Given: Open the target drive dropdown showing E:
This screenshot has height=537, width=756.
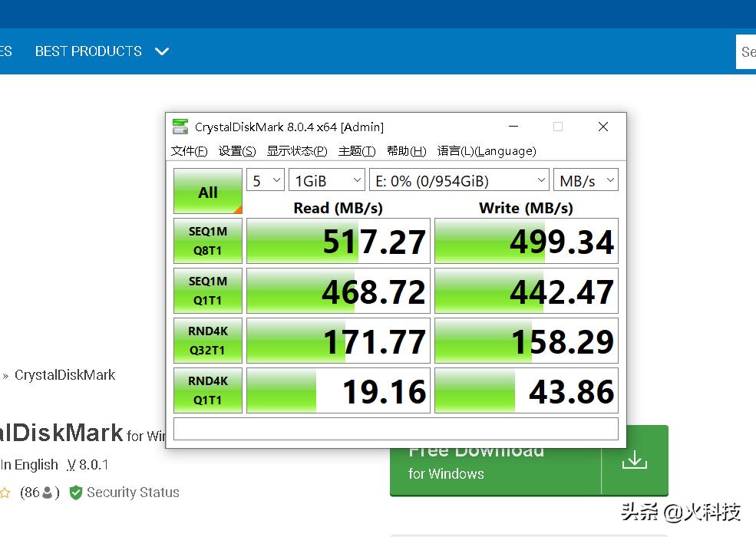Looking at the screenshot, I should 458,180.
